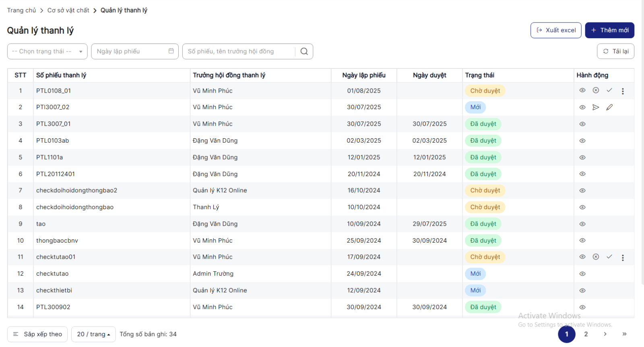Screen dimensions: 644x347
Task: Click the reject icon for checktutao01
Action: tap(596, 257)
